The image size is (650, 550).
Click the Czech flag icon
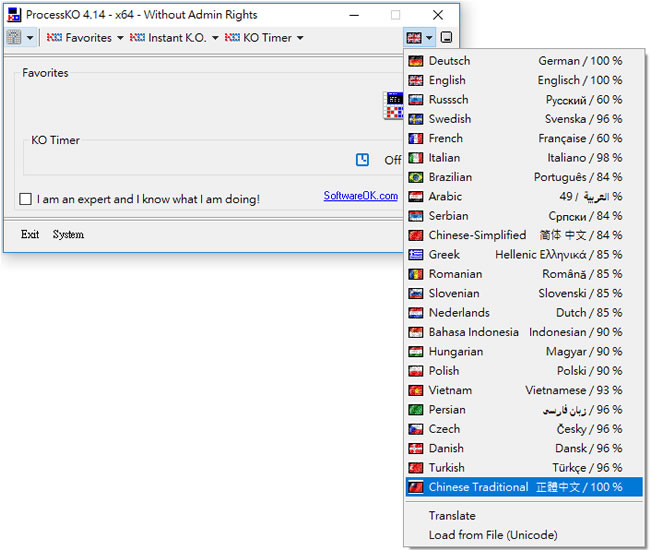pyautogui.click(x=415, y=429)
